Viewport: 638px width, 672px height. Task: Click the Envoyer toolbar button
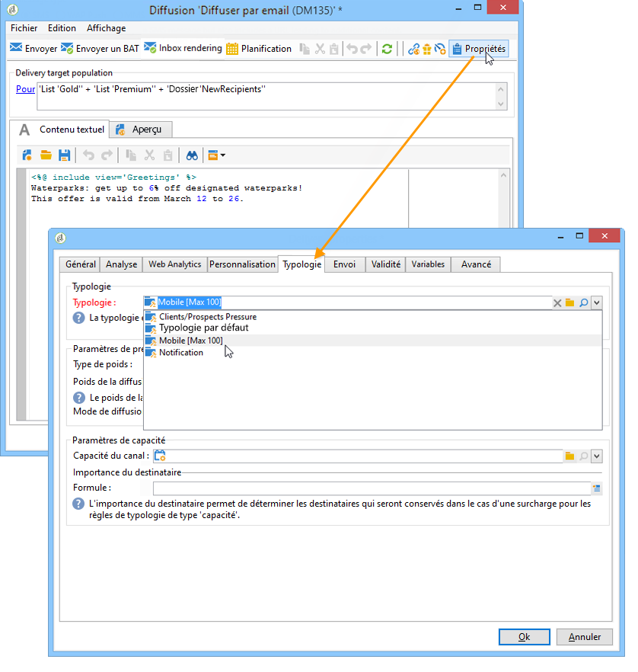[33, 49]
